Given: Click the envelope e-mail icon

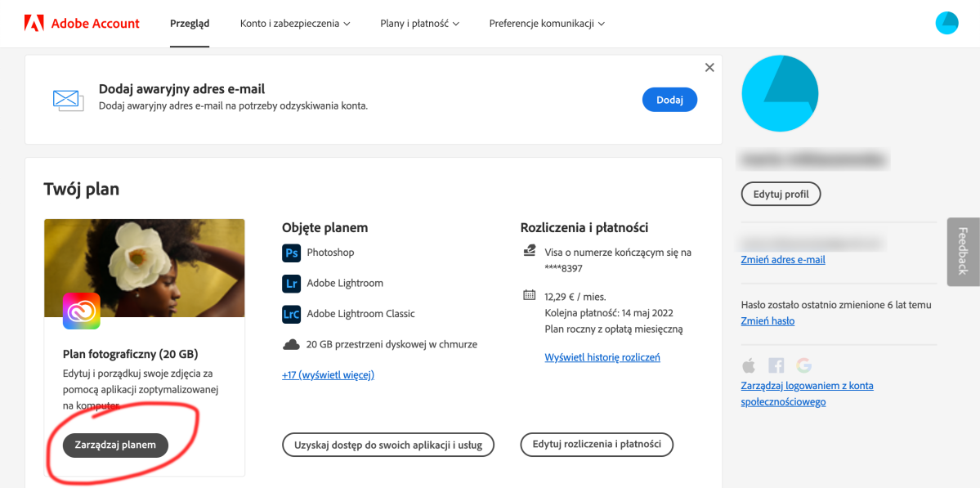Looking at the screenshot, I should (68, 101).
